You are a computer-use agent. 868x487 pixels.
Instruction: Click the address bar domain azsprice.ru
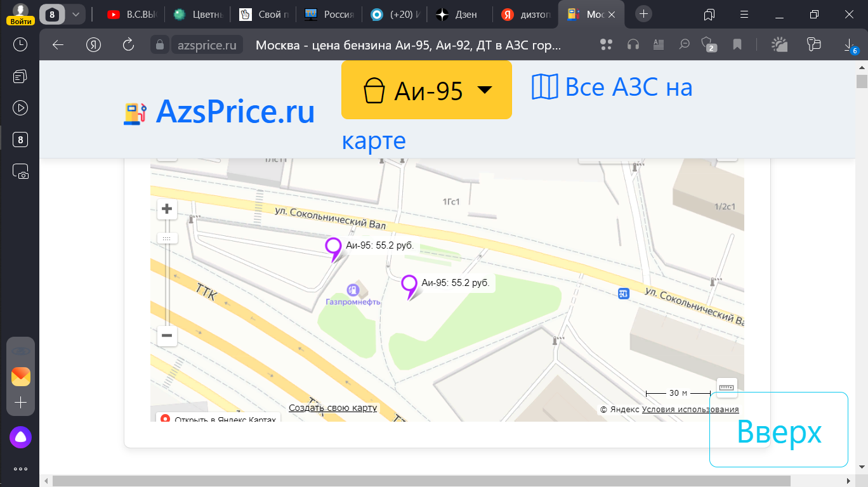click(x=207, y=45)
